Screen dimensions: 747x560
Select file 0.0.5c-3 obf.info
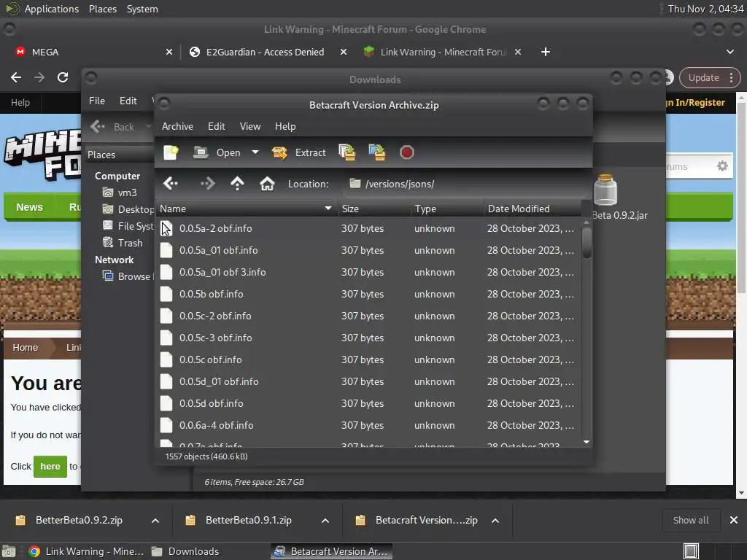tap(368, 338)
